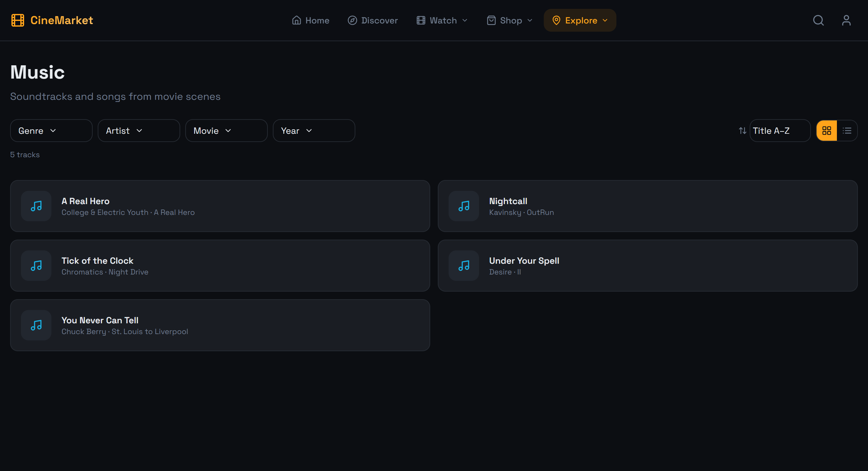
Task: Go to the Home nav item
Action: tap(310, 20)
